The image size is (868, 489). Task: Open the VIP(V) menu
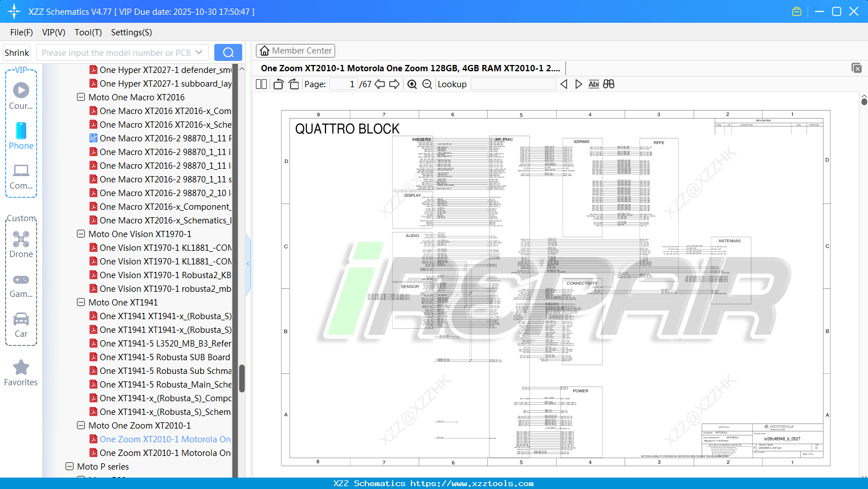pyautogui.click(x=54, y=32)
